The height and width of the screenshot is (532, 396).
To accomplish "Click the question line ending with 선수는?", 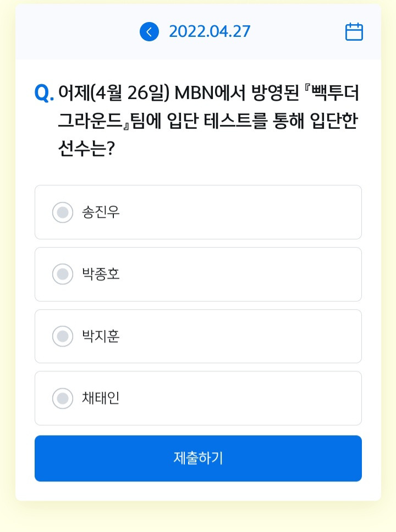I will point(87,149).
